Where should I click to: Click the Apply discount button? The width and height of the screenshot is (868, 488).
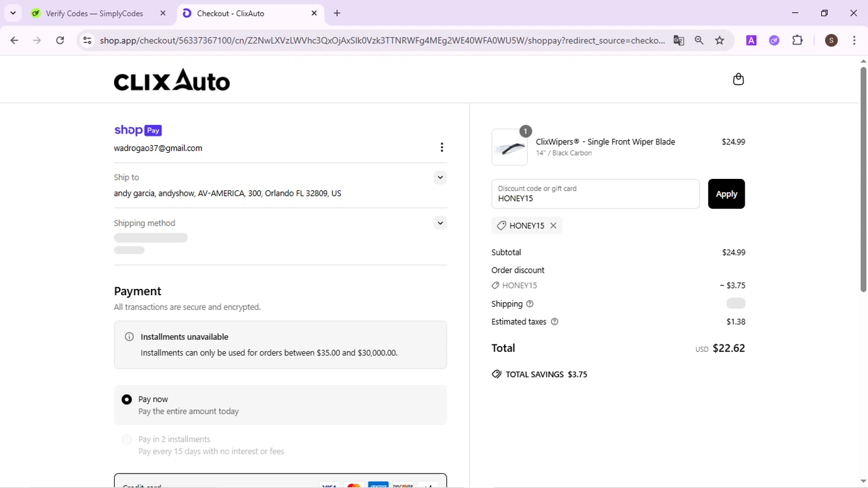726,194
